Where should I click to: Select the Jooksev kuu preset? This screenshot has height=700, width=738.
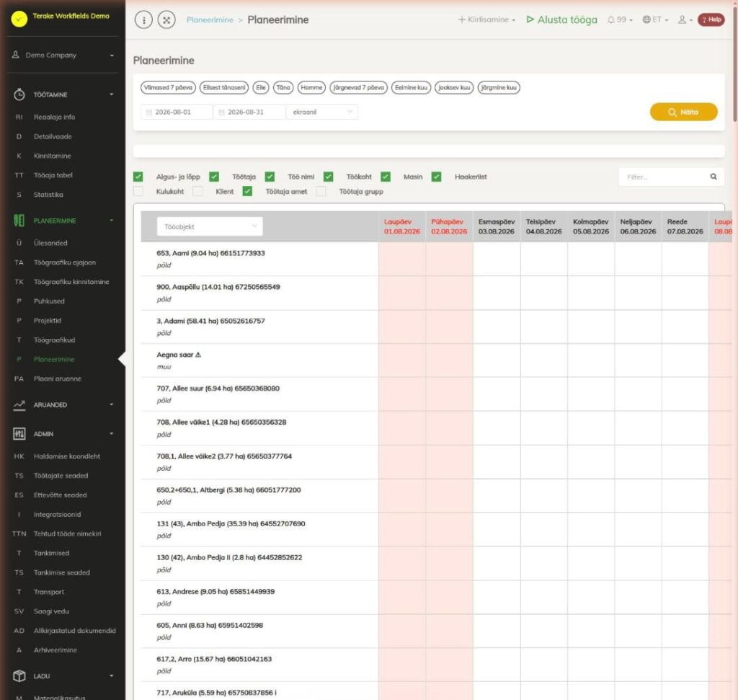tap(454, 87)
